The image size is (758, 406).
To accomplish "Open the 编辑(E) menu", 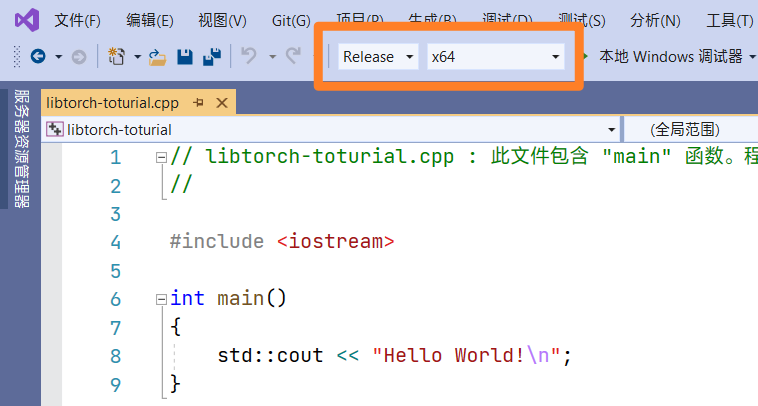I will pyautogui.click(x=150, y=21).
